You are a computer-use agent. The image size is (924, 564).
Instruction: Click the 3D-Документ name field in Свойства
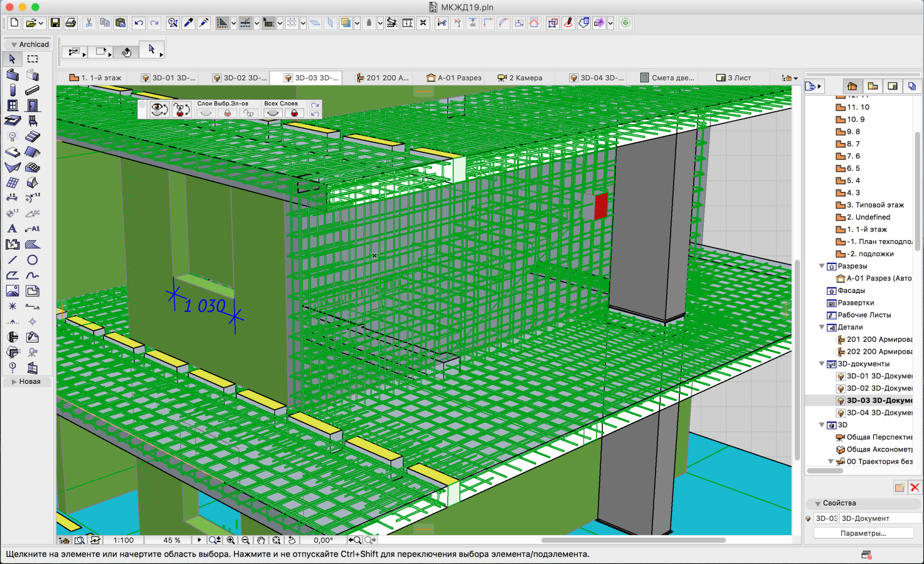pyautogui.click(x=879, y=518)
